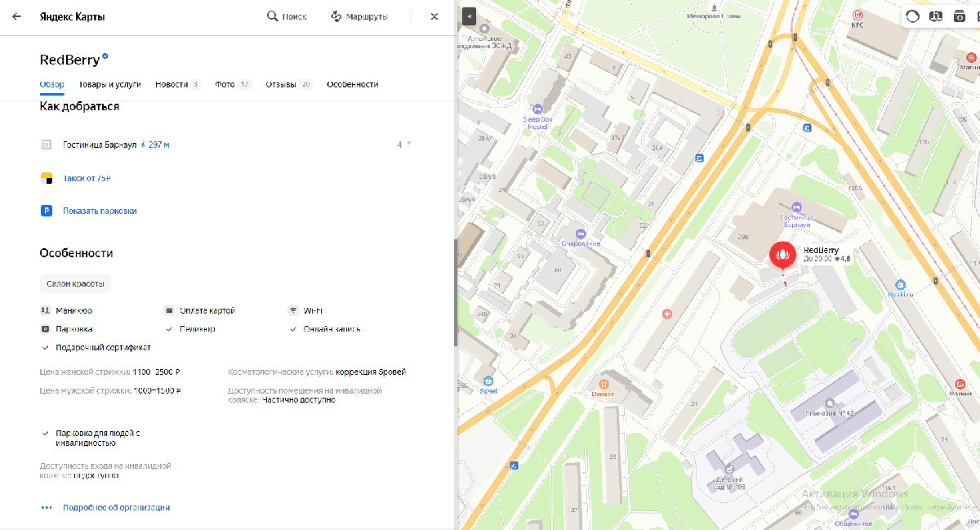Click the Магнит marker near building 54
Screen dimensions: 980x530
(960, 385)
